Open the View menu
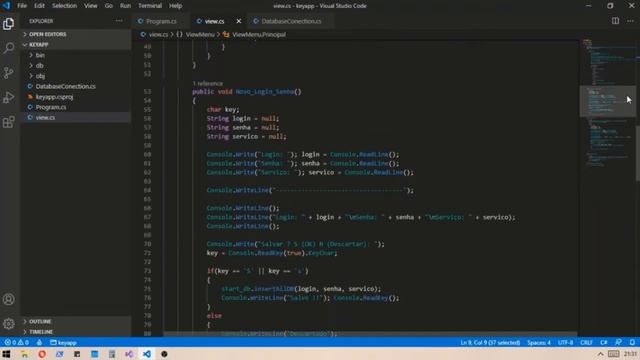 tap(91, 6)
